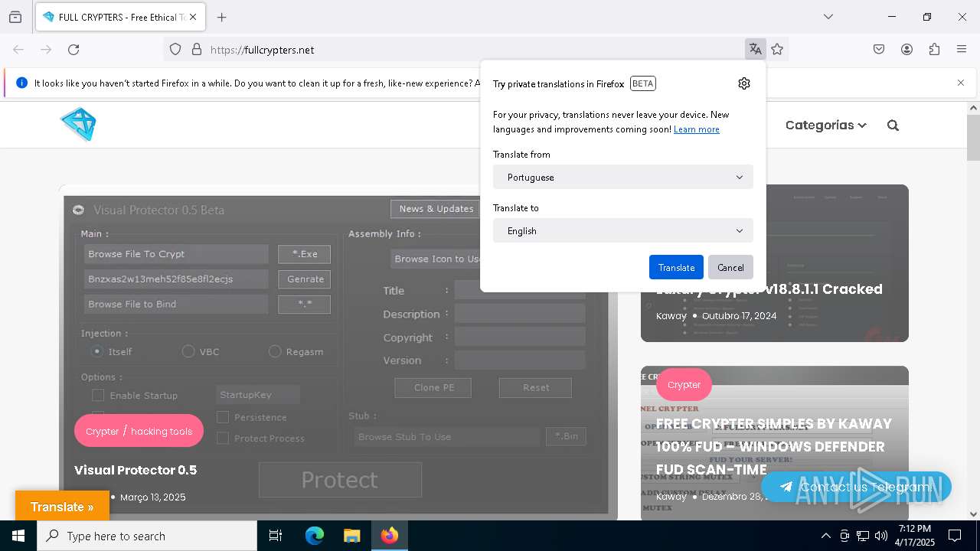
Task: Open Task View on taskbar
Action: click(x=276, y=536)
